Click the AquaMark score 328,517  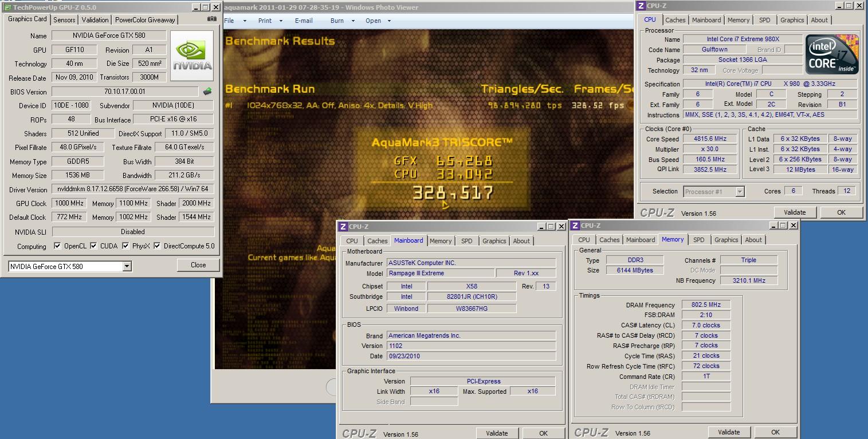pos(452,192)
